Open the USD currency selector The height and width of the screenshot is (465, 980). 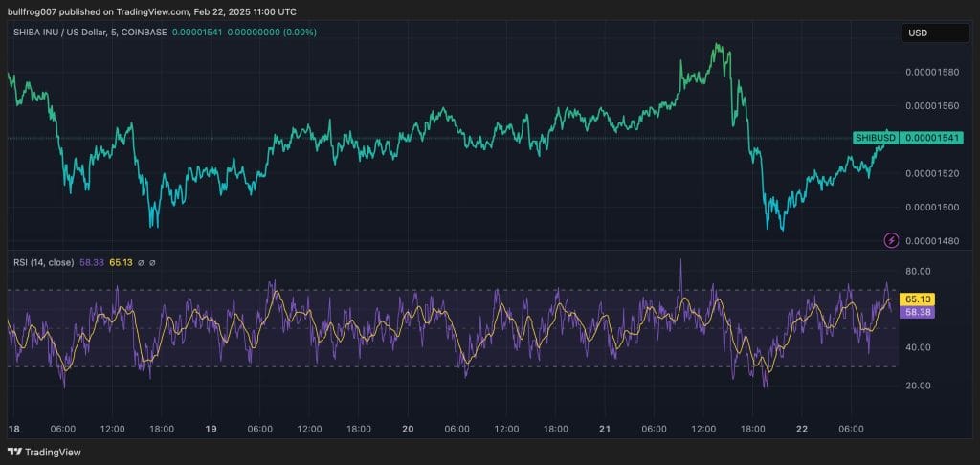point(934,33)
